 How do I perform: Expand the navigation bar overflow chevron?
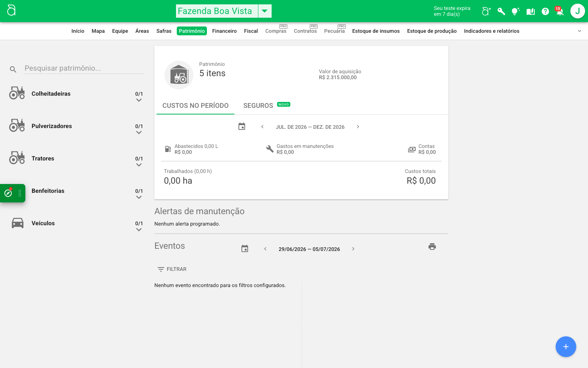580,31
